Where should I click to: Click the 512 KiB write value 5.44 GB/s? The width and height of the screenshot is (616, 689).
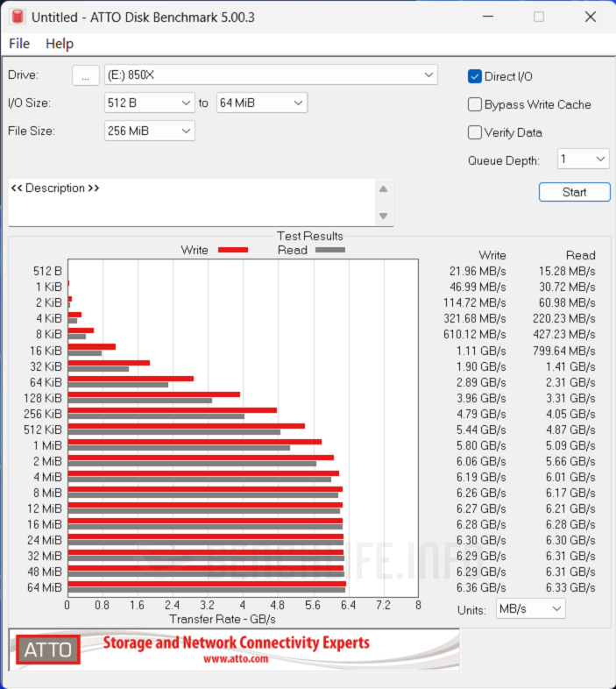[481, 430]
